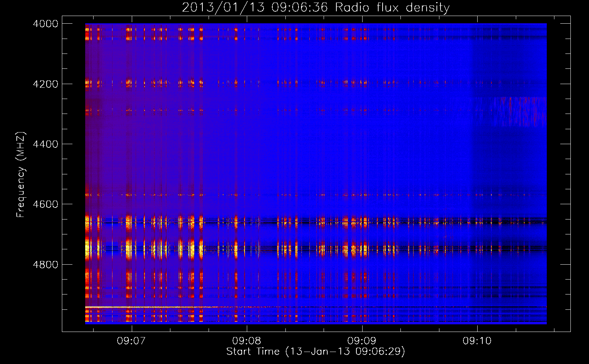The height and width of the screenshot is (364, 589).
Task: Click the '09:09' time axis label
Action: click(362, 341)
